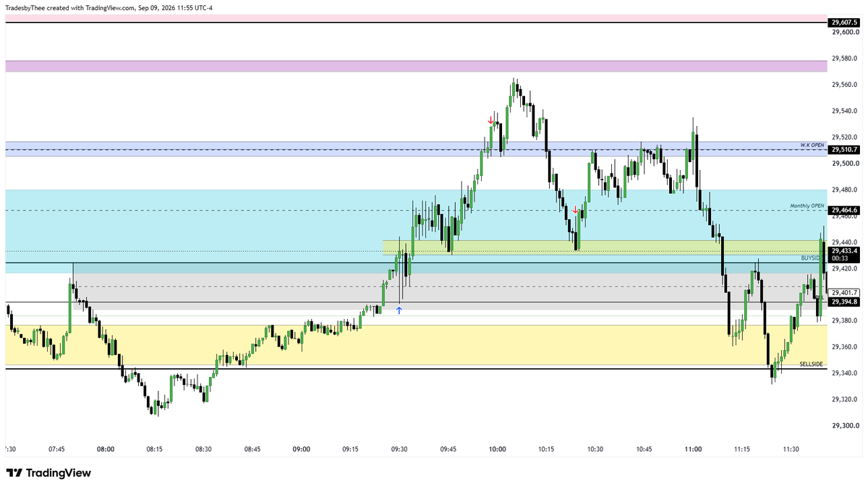The width and height of the screenshot is (868, 489).
Task: Click the red down arrow just before 10:00
Action: (x=490, y=120)
